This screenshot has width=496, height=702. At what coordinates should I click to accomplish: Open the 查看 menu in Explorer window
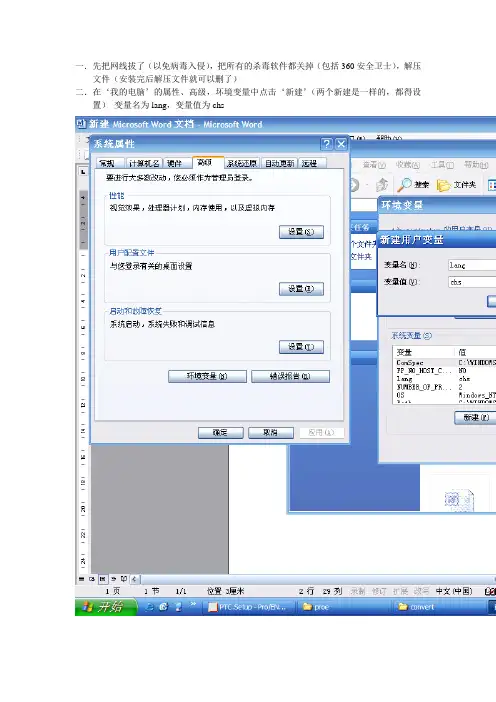374,165
